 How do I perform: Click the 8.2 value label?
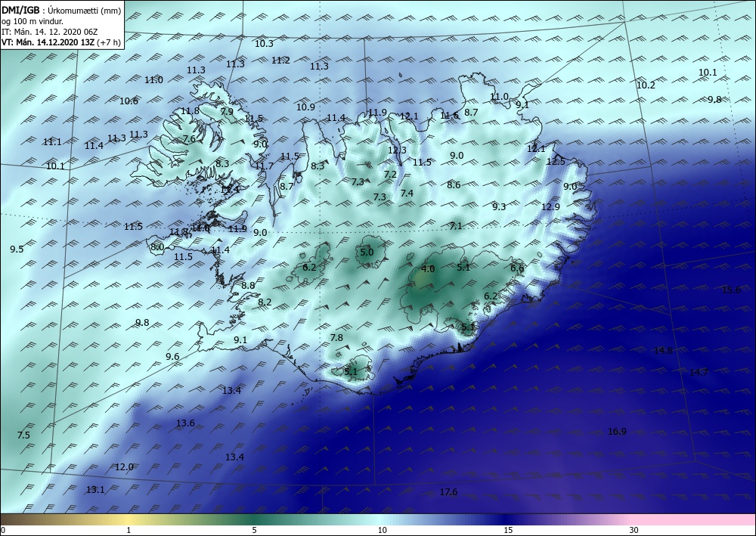tap(265, 302)
